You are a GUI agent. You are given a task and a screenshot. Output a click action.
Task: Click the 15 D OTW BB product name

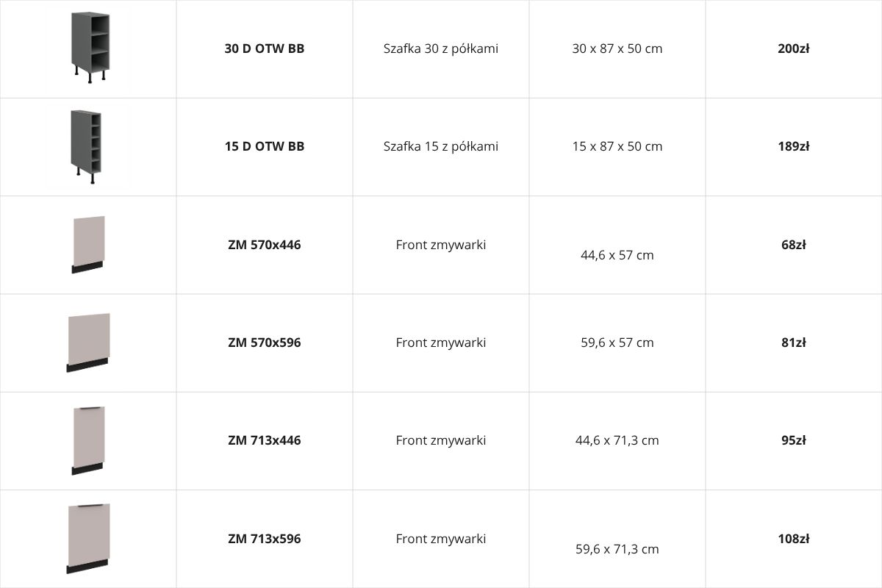265,146
